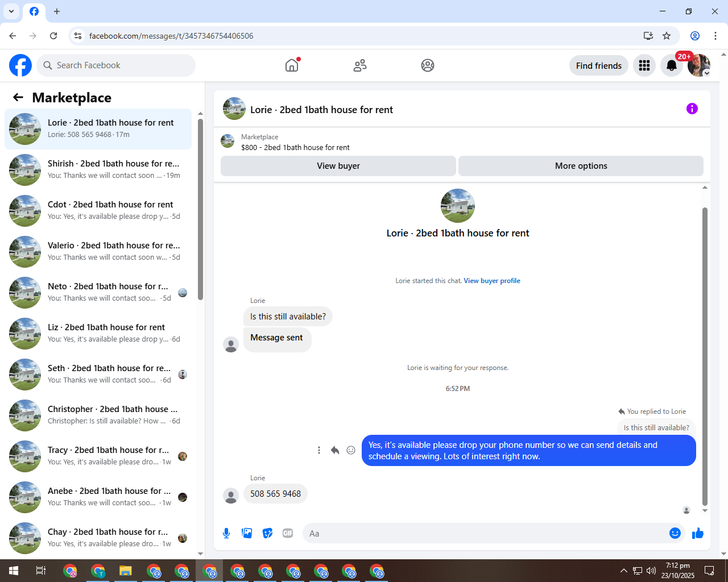Image resolution: width=728 pixels, height=582 pixels.
Task: Click the listing photo in chat header
Action: (x=234, y=109)
